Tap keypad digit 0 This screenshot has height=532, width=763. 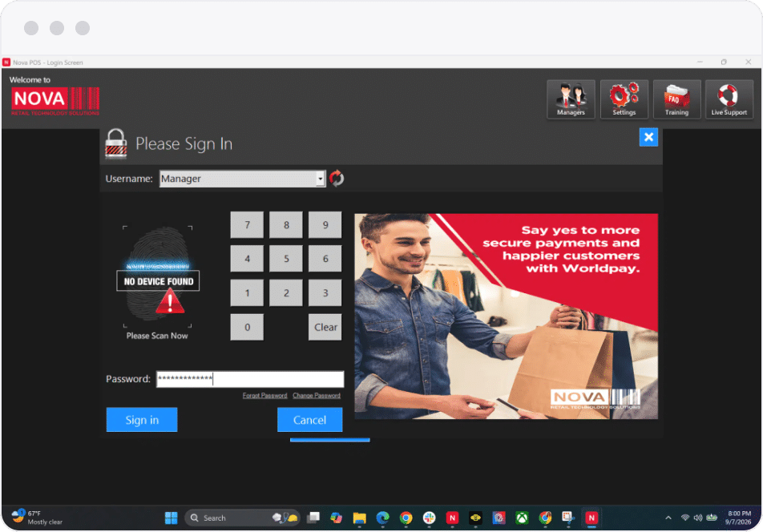[x=247, y=327]
